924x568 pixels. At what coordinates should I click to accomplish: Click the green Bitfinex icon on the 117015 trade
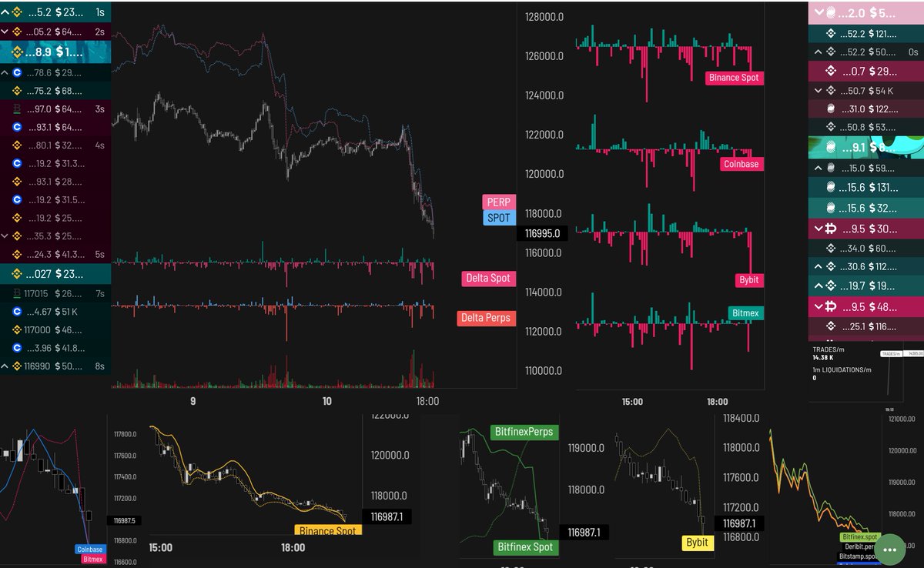(x=17, y=293)
